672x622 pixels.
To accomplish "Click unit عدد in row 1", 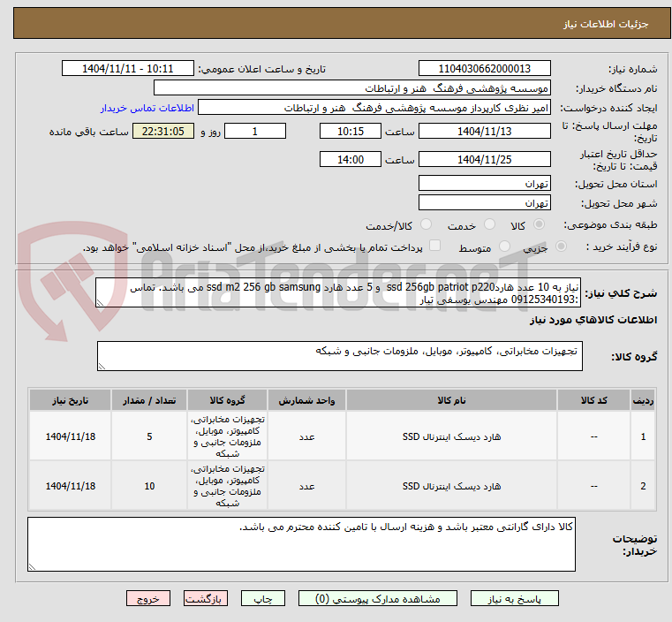I will [306, 436].
